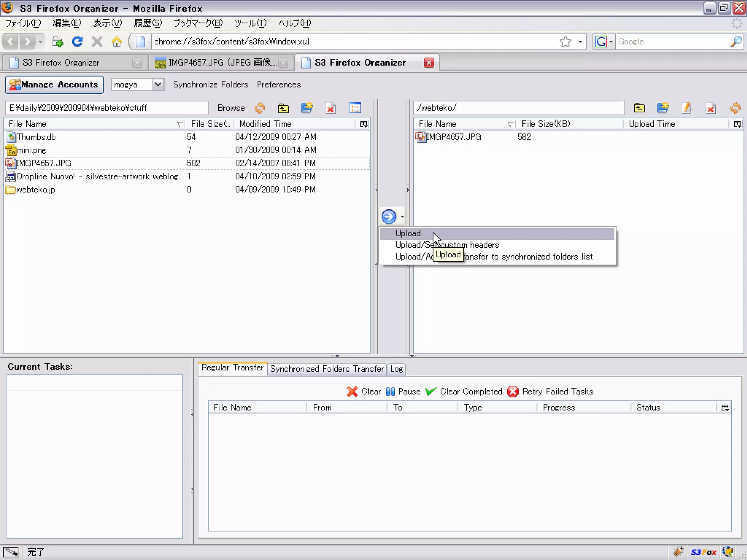Sort local files by Modified Time column
This screenshot has width=747, height=560.
(x=295, y=124)
